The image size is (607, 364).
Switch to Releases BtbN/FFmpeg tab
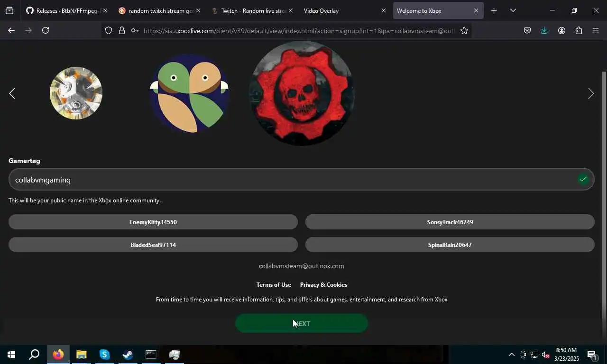tap(66, 10)
